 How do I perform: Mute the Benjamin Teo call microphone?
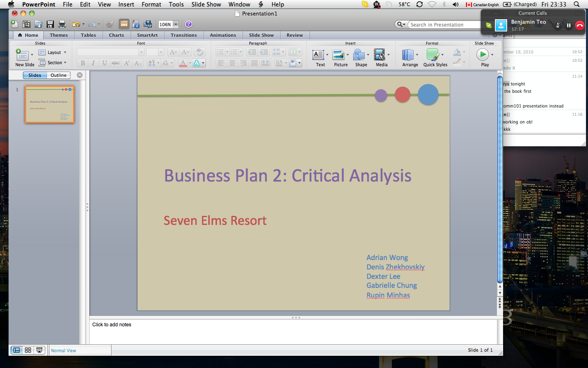[557, 25]
